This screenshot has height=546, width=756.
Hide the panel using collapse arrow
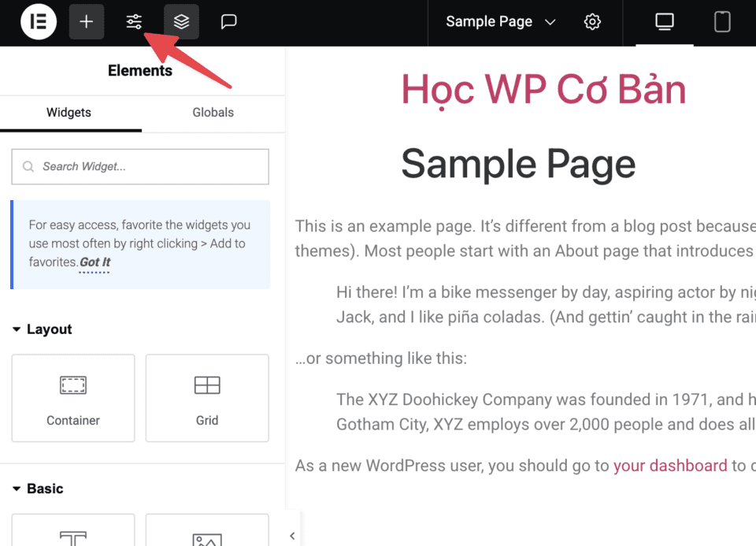[292, 536]
